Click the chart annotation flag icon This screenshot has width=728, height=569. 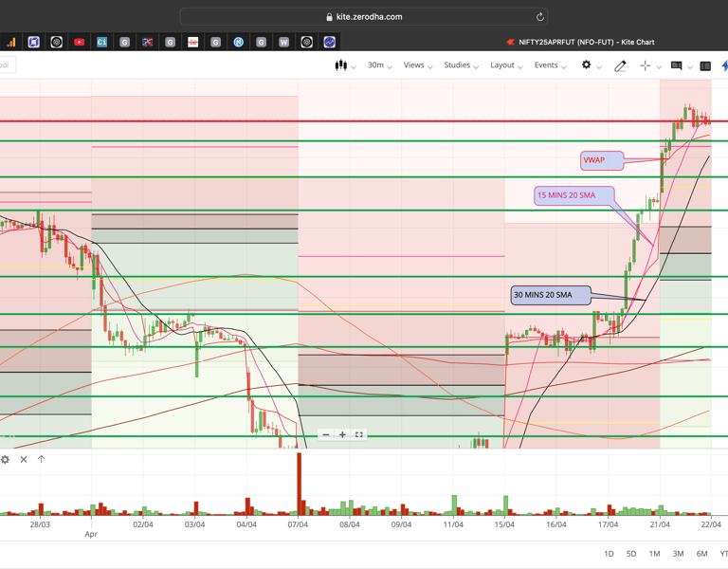(676, 65)
